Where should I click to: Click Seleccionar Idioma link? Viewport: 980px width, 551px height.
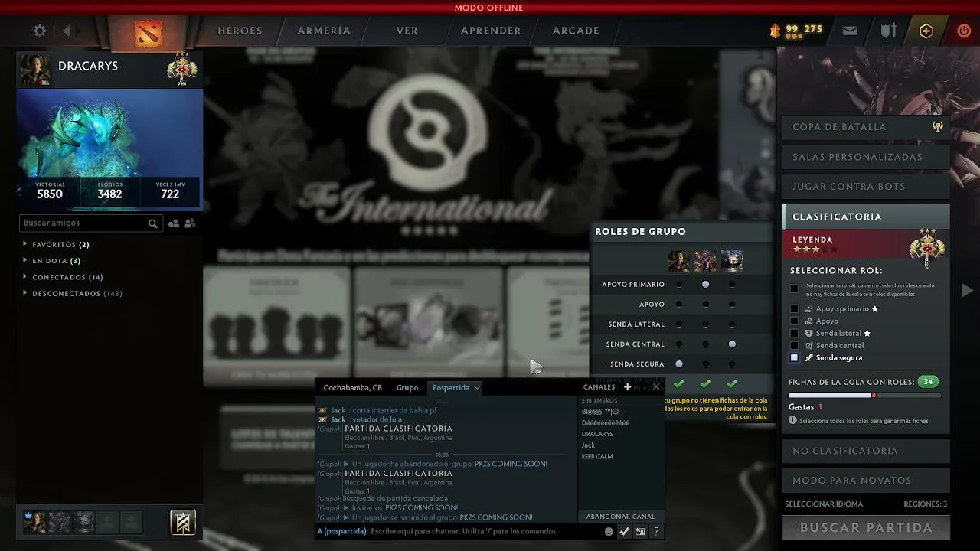point(824,504)
